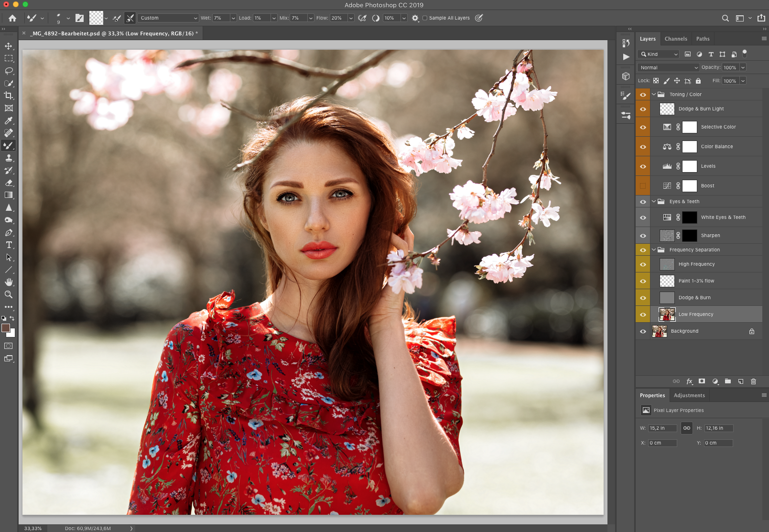Open the Custom brush preset dropdown

click(x=168, y=18)
